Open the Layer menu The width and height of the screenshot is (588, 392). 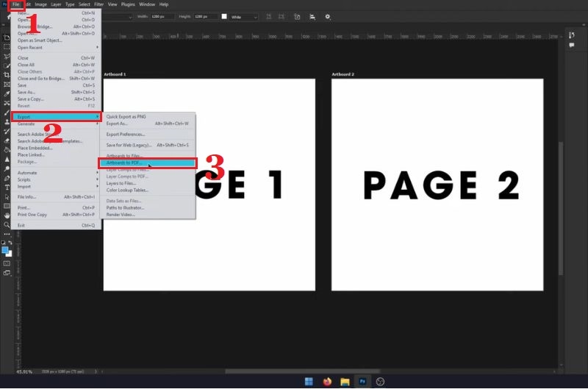tap(56, 4)
